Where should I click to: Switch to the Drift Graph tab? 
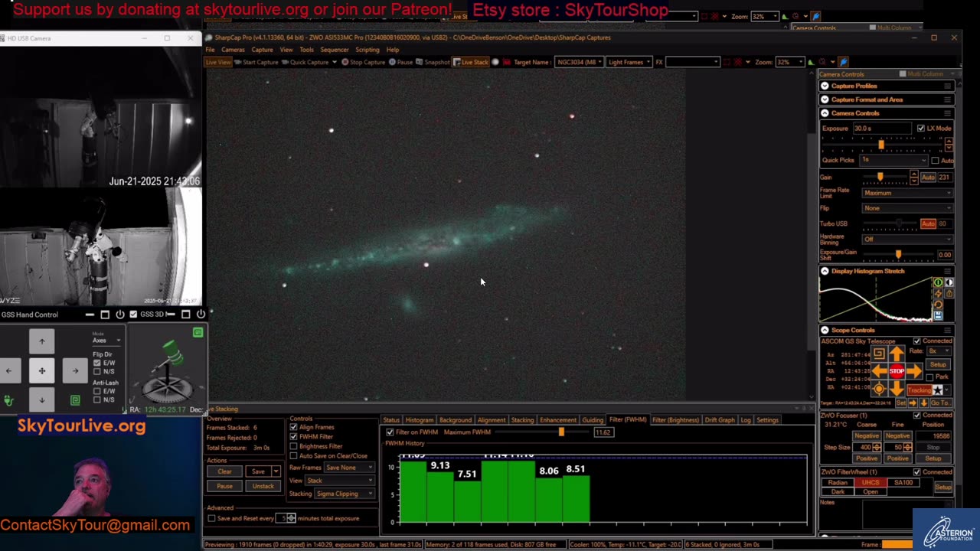pyautogui.click(x=720, y=420)
